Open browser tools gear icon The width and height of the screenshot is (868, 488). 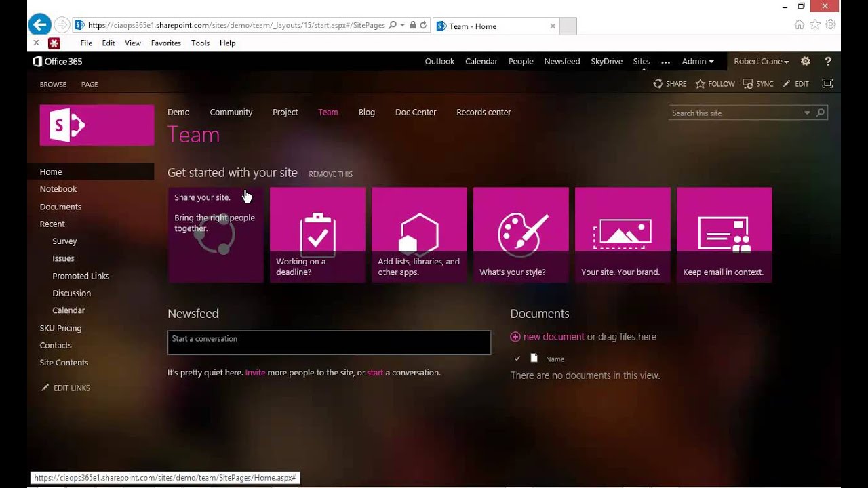[831, 24]
